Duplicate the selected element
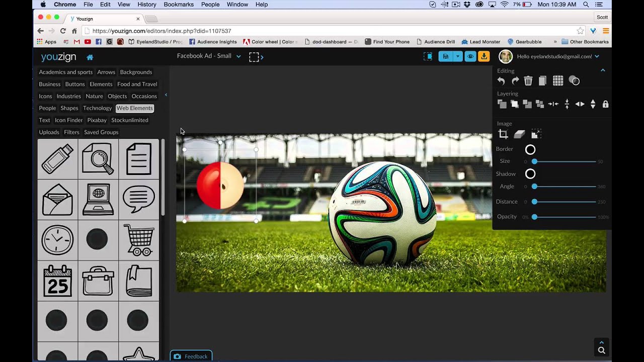 click(542, 81)
